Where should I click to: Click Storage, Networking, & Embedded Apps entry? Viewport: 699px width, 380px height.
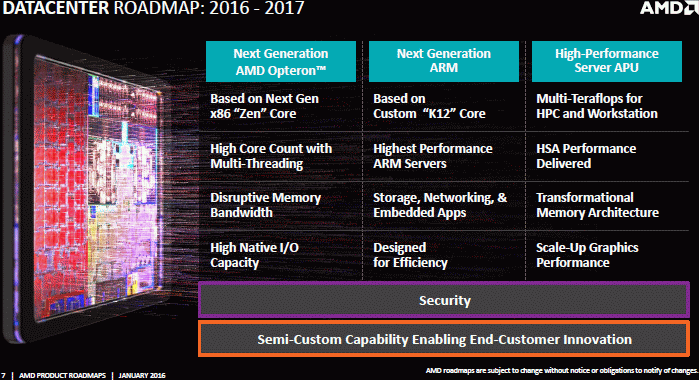pyautogui.click(x=440, y=205)
